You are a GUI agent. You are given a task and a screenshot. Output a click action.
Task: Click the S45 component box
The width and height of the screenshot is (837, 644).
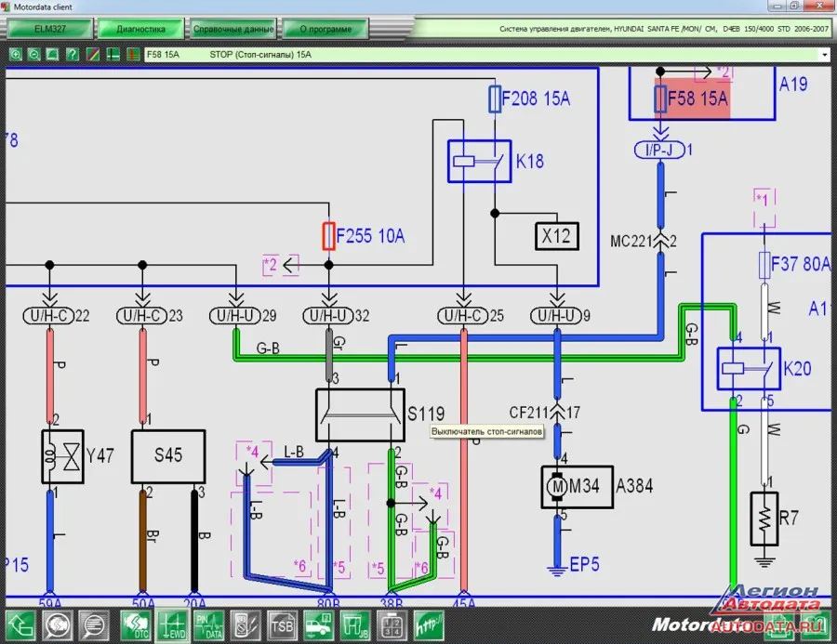(x=168, y=456)
